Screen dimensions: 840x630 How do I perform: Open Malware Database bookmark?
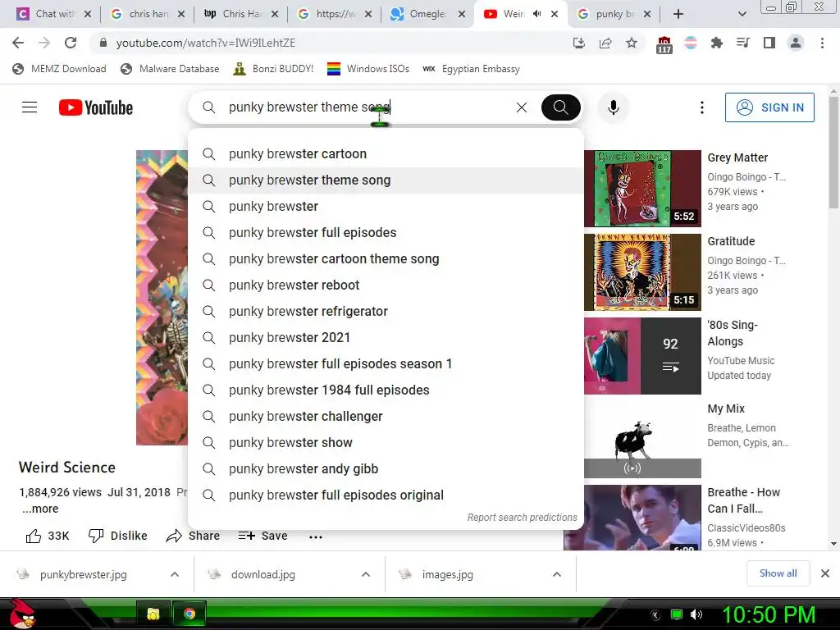click(x=170, y=69)
